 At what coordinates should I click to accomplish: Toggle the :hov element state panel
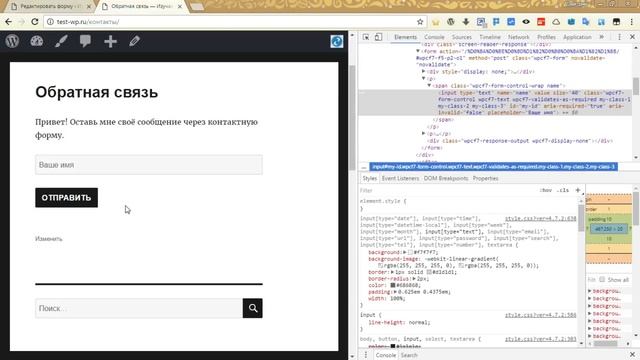[545, 190]
